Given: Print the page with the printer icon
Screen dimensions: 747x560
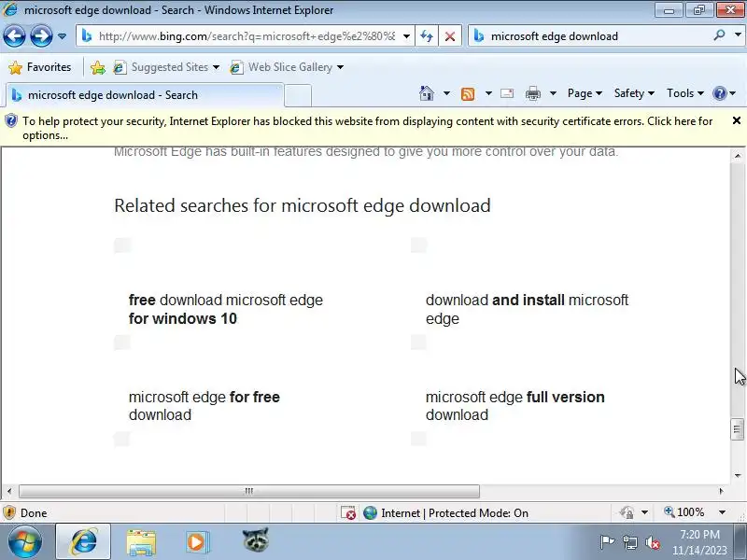Looking at the screenshot, I should click(x=532, y=94).
